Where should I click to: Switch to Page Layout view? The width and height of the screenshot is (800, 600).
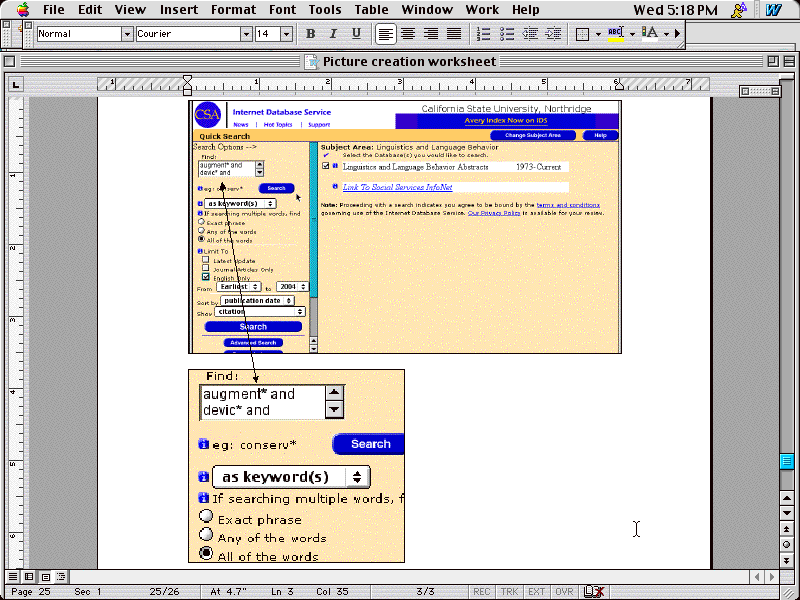tap(45, 577)
